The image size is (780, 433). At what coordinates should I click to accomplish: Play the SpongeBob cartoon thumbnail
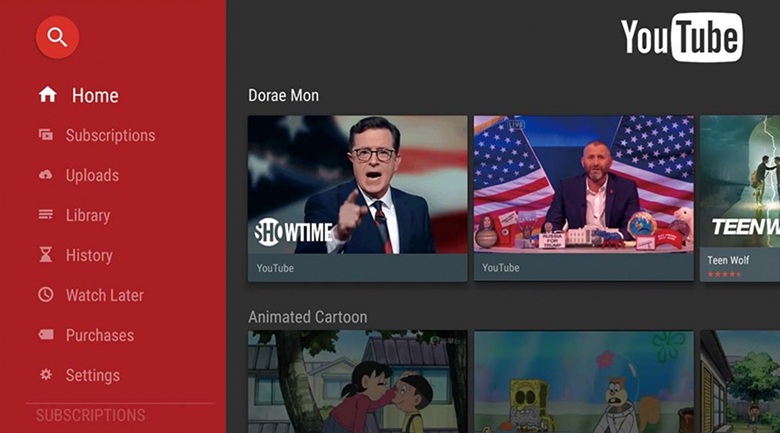coord(584,382)
